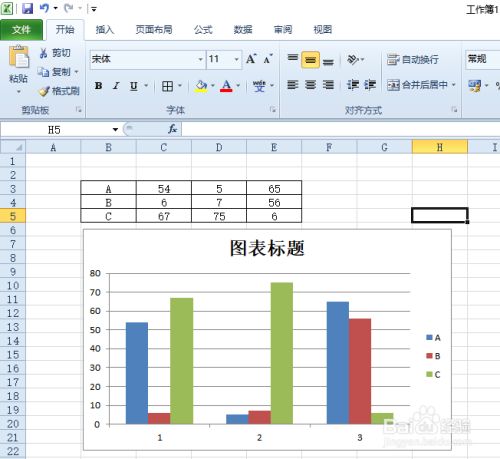Toggle Center text alignment
Image resolution: width=500 pixels, height=459 pixels.
pyautogui.click(x=310, y=85)
